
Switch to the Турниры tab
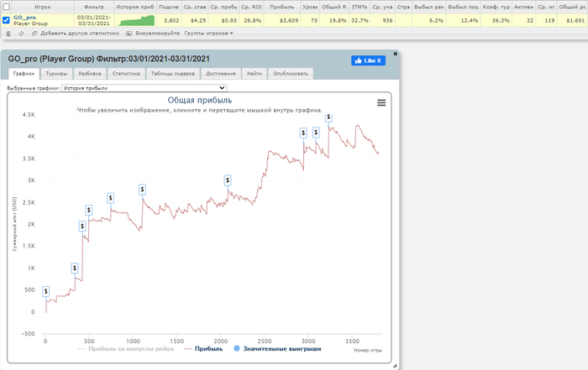pyautogui.click(x=56, y=74)
